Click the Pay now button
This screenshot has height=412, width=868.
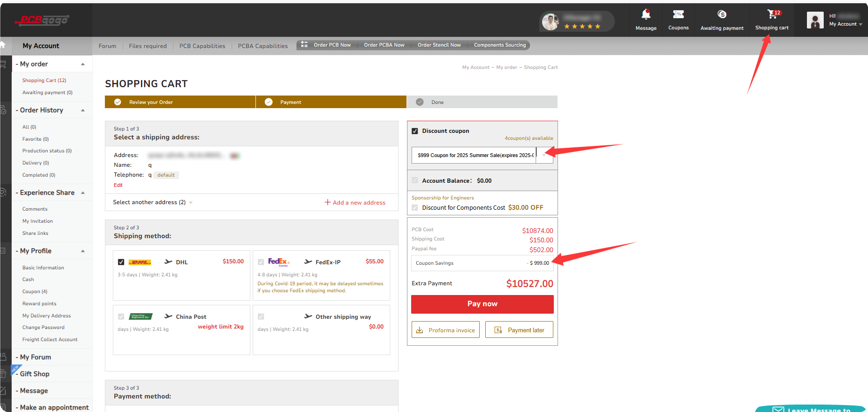tap(482, 304)
